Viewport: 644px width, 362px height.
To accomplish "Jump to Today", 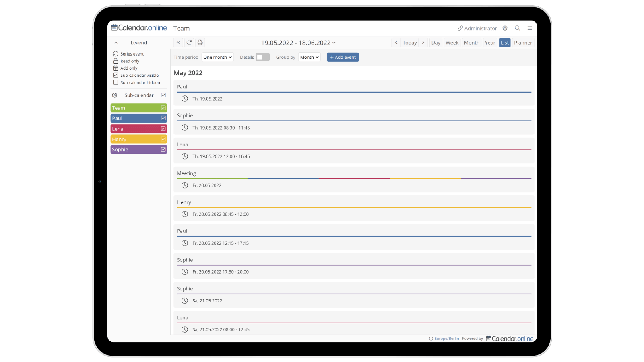I will [x=410, y=43].
